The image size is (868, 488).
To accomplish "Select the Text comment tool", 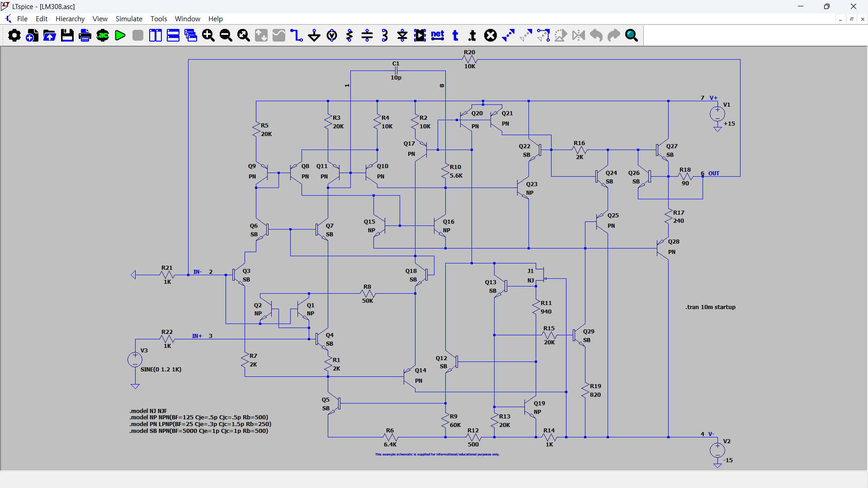I will [x=455, y=35].
